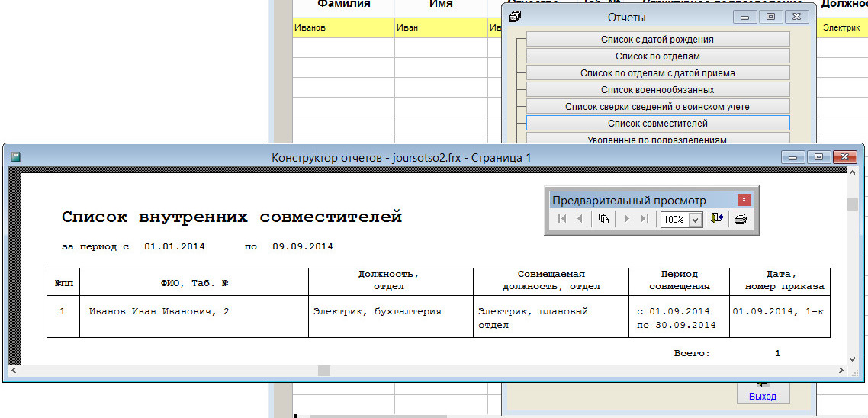The height and width of the screenshot is (418, 868).
Task: Minimize the Отчеты window
Action: click(745, 18)
